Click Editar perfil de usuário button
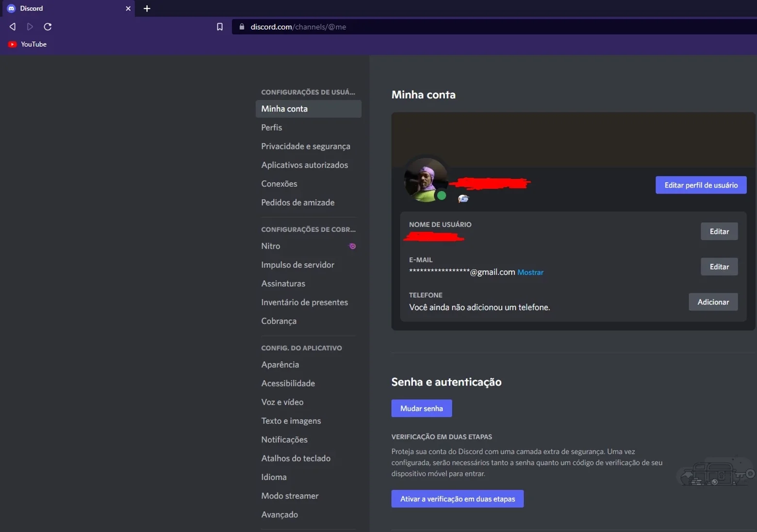The image size is (757, 532). [701, 185]
